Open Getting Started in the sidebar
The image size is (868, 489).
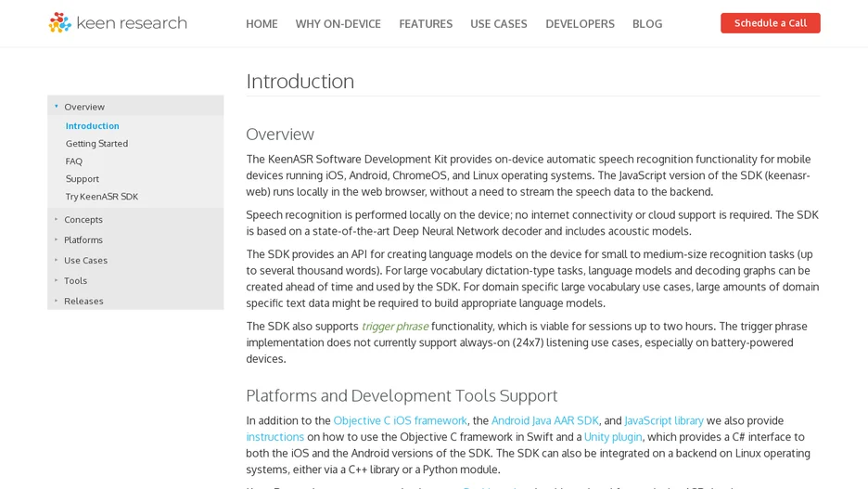point(96,144)
